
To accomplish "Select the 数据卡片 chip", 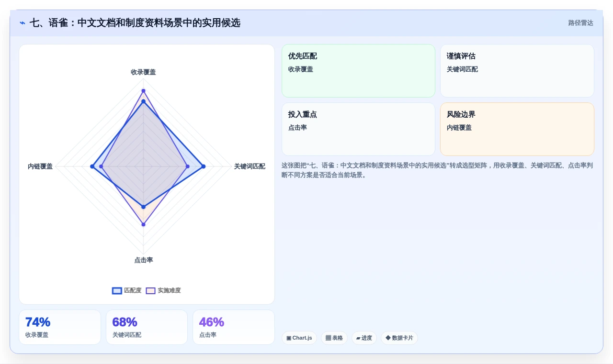I will point(399,338).
